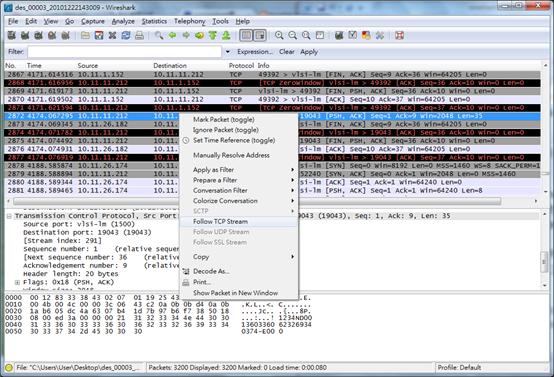
Task: Edit display filters toolbar icon
Action: (x=353, y=35)
